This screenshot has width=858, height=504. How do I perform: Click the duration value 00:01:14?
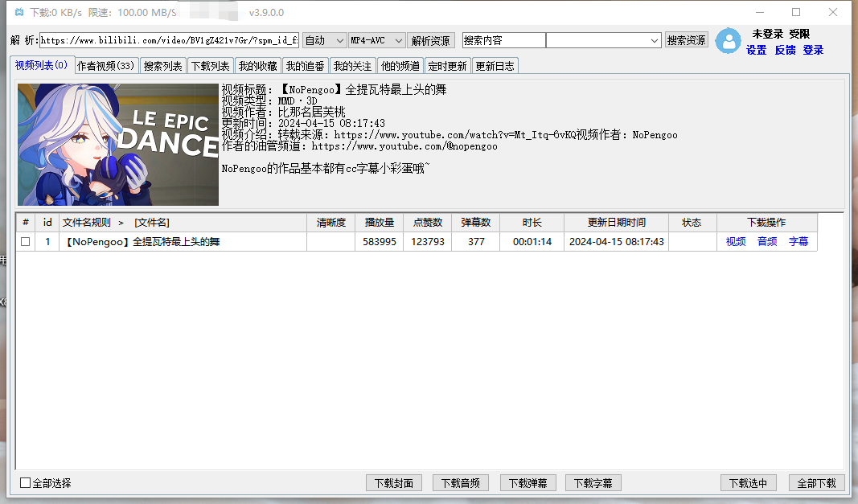coord(532,241)
